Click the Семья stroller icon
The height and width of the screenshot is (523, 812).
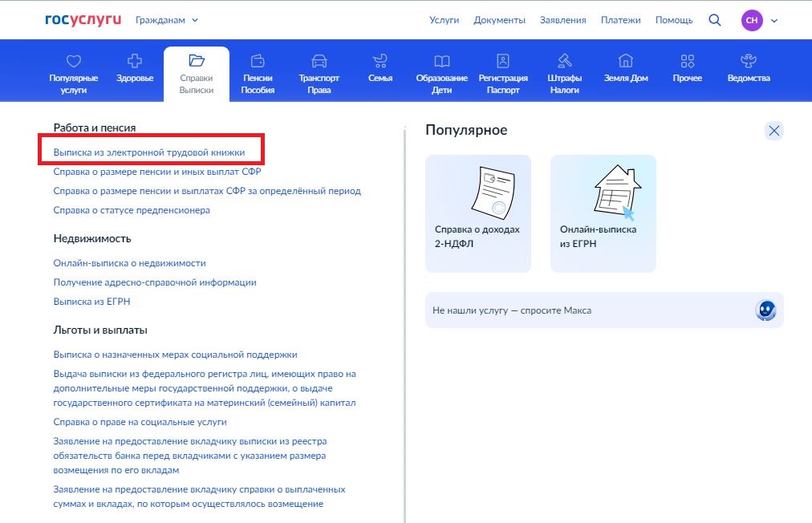click(x=380, y=62)
